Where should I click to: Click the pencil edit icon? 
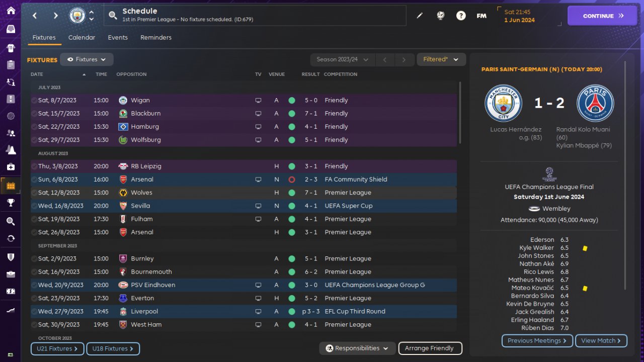(x=420, y=16)
